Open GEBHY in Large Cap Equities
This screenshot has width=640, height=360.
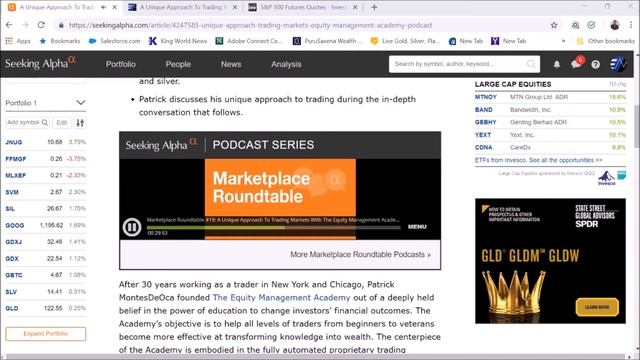tap(485, 122)
